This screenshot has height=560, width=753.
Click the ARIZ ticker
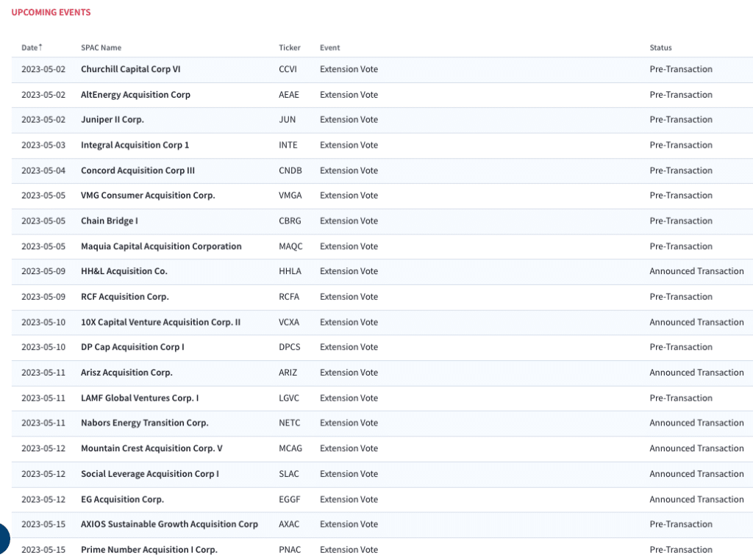288,373
